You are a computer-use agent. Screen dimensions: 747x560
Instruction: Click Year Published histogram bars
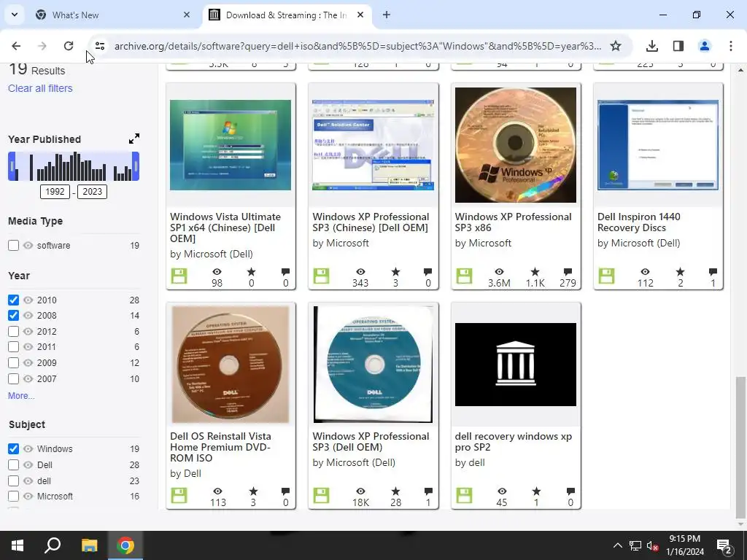point(74,166)
